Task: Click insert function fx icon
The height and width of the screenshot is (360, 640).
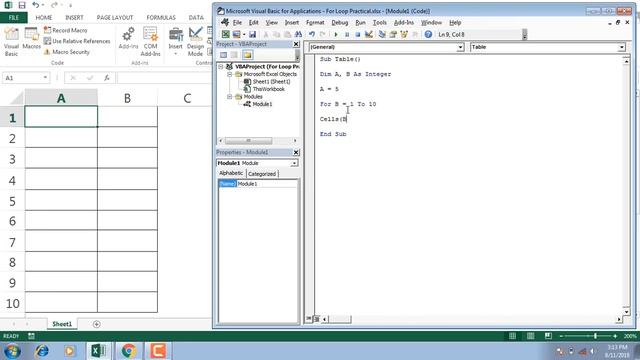Action: (x=107, y=78)
